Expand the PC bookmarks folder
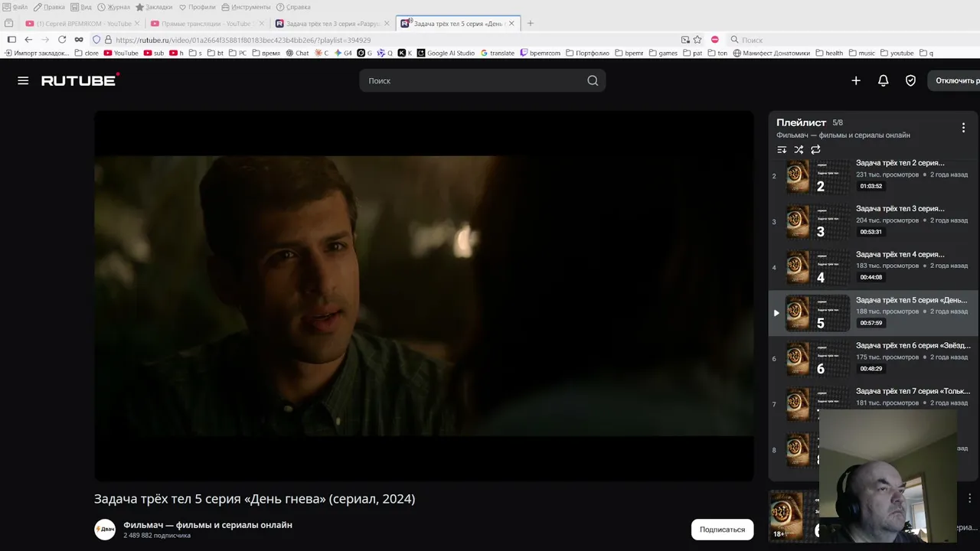The image size is (980, 551). [x=237, y=54]
